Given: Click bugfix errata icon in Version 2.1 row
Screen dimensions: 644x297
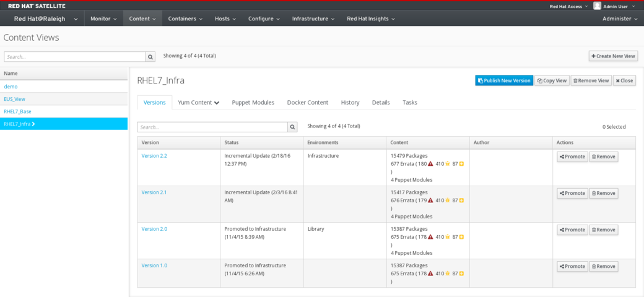Looking at the screenshot, I should (448, 200).
